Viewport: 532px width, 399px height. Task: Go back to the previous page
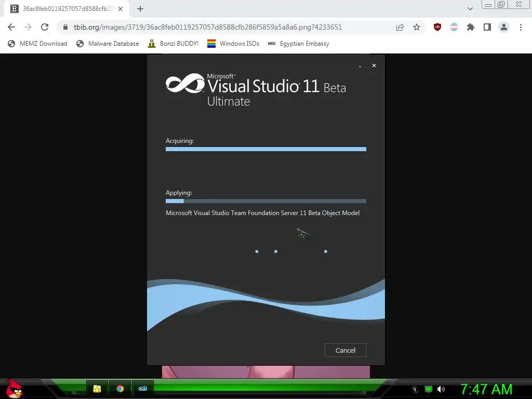pyautogui.click(x=11, y=27)
